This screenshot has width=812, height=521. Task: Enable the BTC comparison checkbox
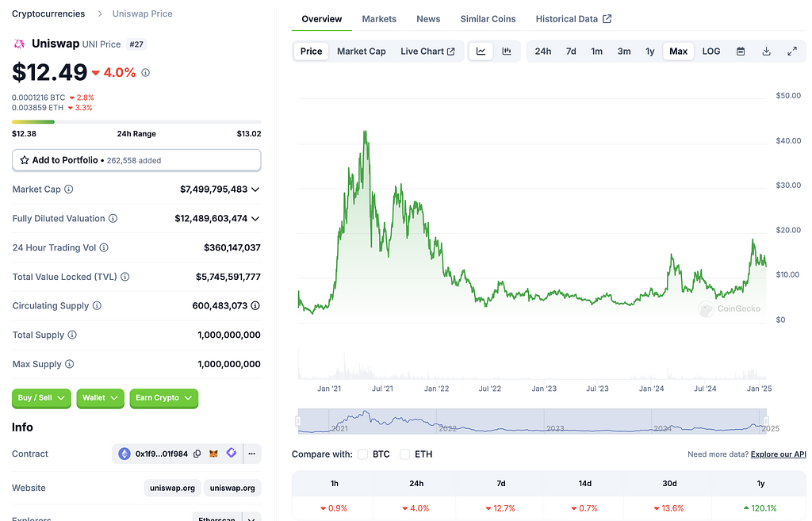click(x=363, y=454)
